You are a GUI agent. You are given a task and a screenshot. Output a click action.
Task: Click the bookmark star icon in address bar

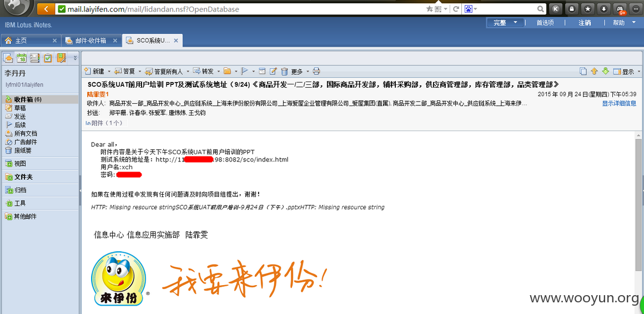tap(430, 9)
